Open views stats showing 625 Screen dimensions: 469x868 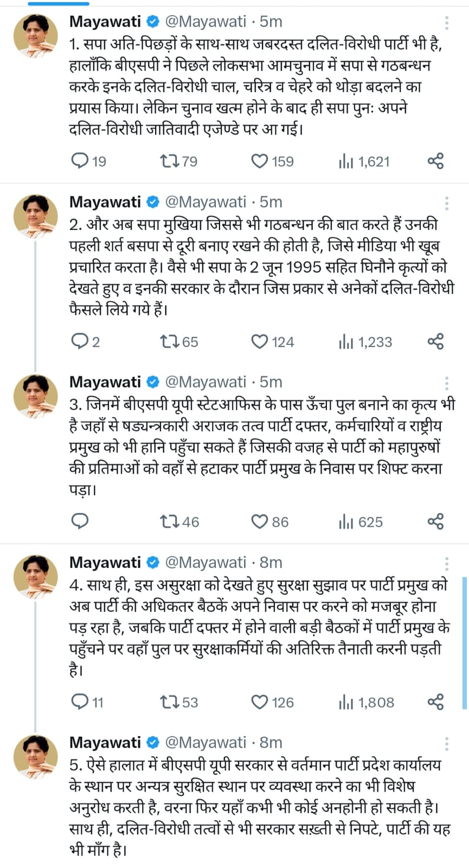tap(361, 522)
